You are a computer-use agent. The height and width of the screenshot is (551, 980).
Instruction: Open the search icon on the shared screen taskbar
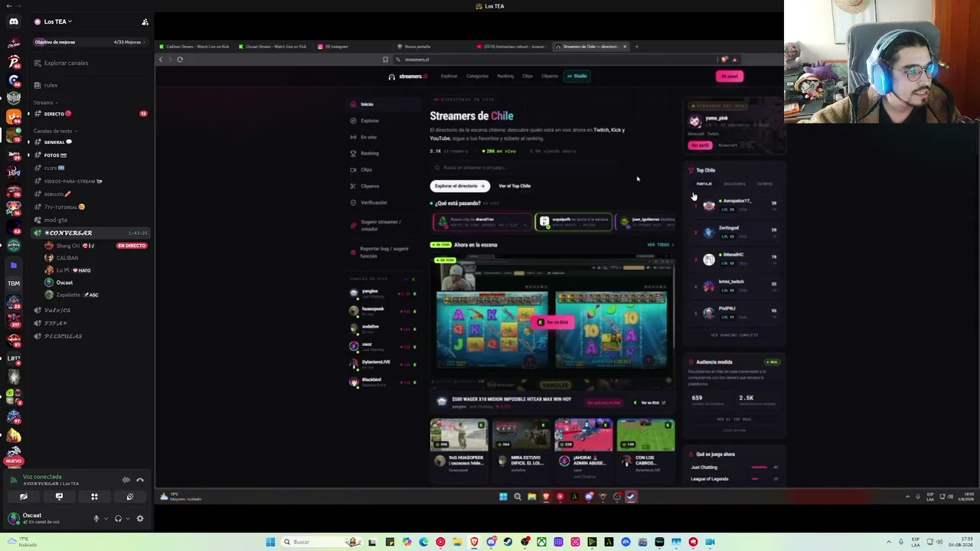518,497
